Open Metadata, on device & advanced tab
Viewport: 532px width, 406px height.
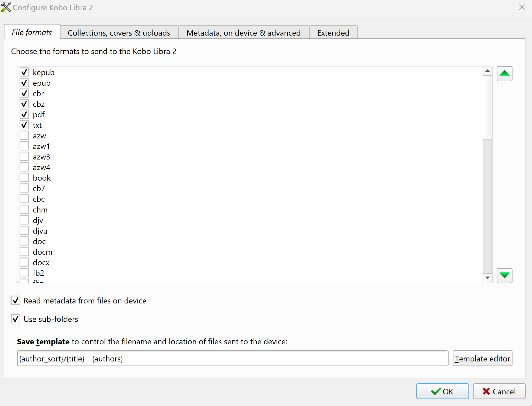243,33
